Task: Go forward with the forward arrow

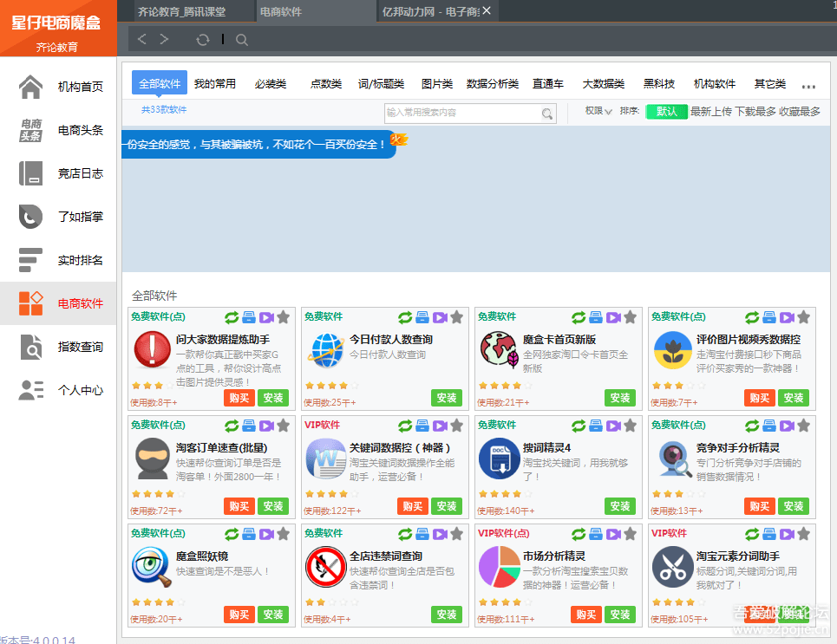Action: point(165,39)
